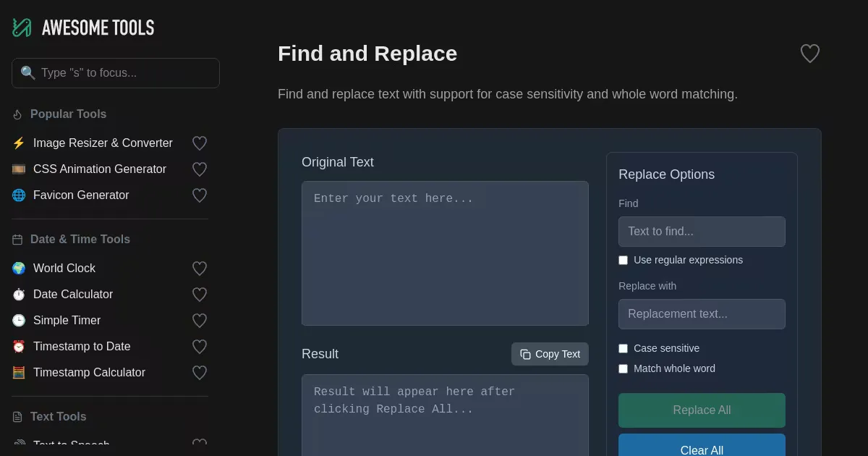The image size is (868, 456).
Task: Focus the Text to find field
Action: click(x=701, y=232)
